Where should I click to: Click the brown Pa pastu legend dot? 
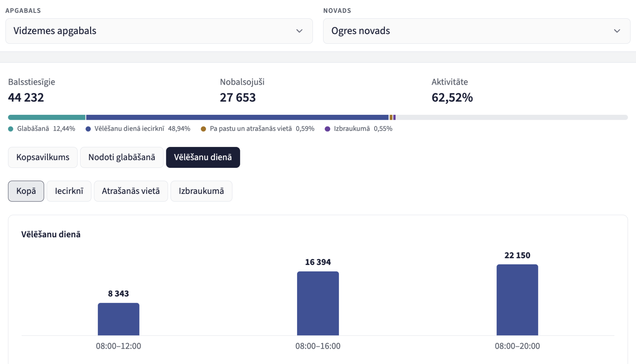point(203,129)
